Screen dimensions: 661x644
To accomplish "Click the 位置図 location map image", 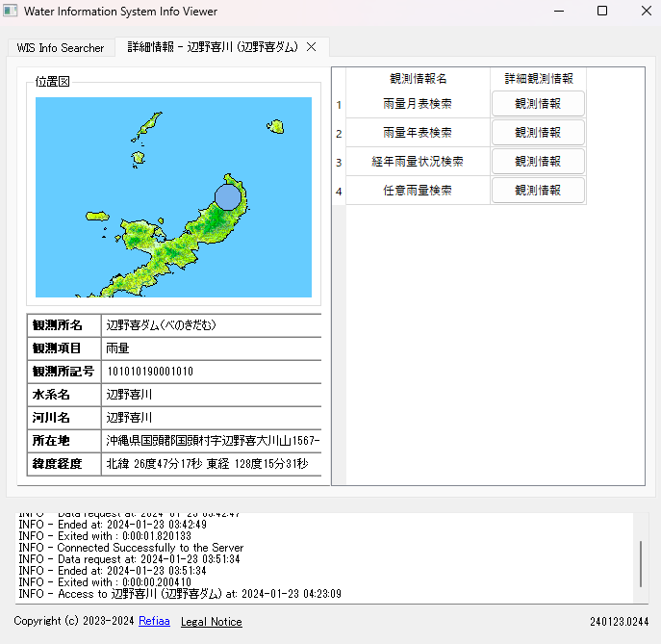I will pos(173,197).
